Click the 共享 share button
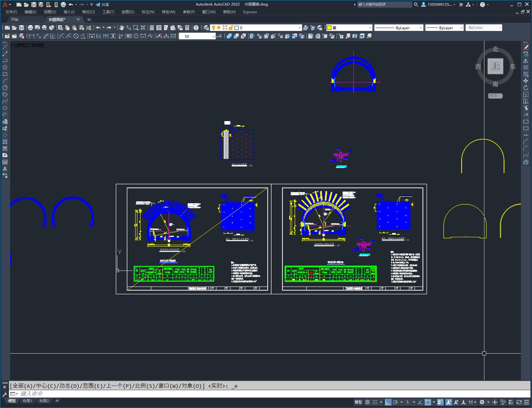Viewport: 532px width, 408px height. point(102,5)
